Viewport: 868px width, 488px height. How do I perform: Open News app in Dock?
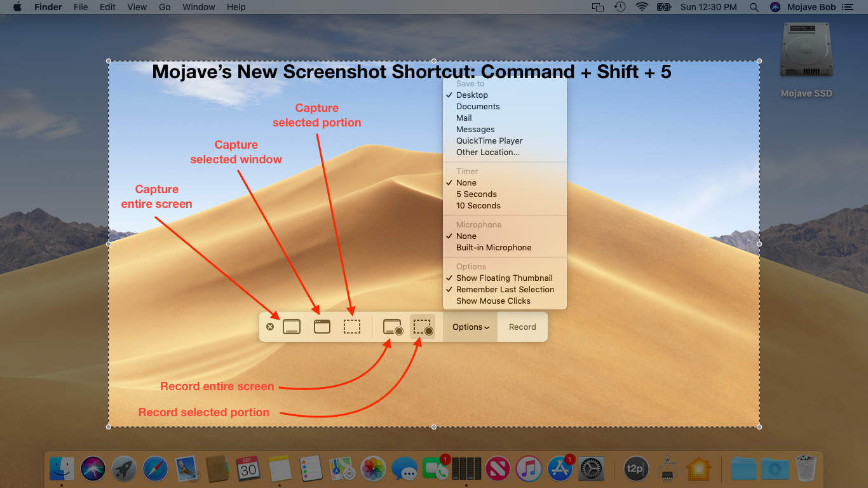498,469
